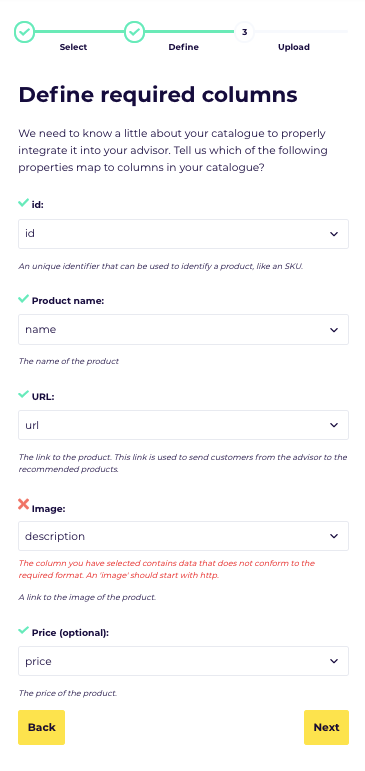
Task: Click the green checkmark beside URL label
Action: 23,395
